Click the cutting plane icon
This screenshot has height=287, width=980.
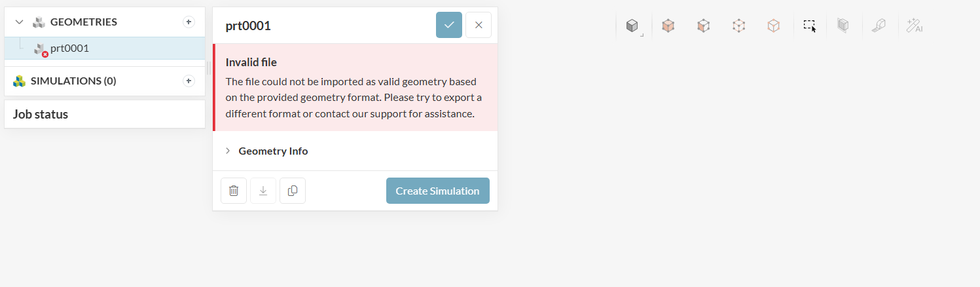[x=843, y=26]
